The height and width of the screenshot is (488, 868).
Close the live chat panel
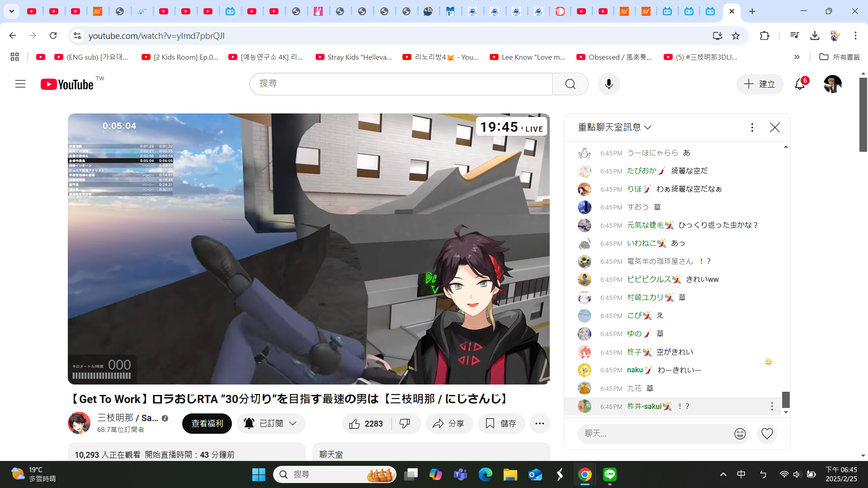775,128
